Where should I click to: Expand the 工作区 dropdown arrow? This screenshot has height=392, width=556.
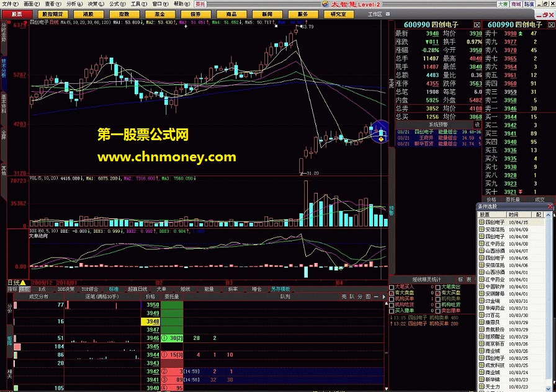pos(388,14)
